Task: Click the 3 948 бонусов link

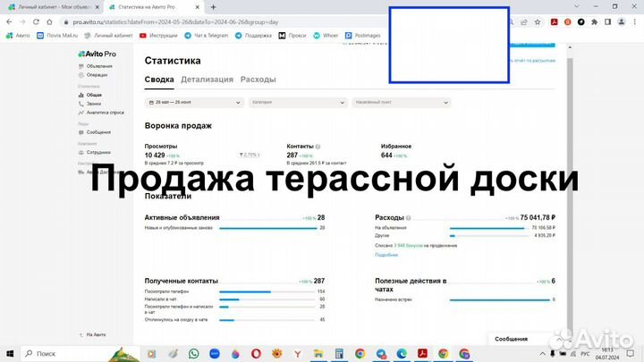Action: click(408, 246)
